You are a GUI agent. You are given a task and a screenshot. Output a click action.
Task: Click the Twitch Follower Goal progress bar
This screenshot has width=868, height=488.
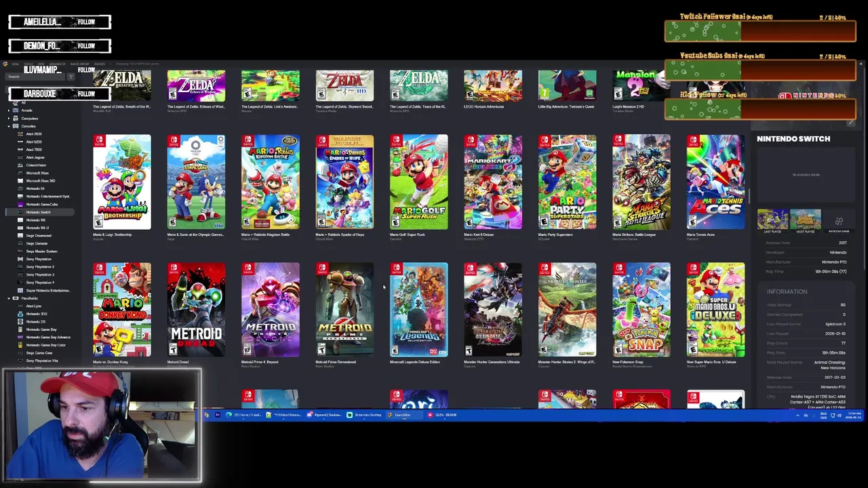point(760,31)
